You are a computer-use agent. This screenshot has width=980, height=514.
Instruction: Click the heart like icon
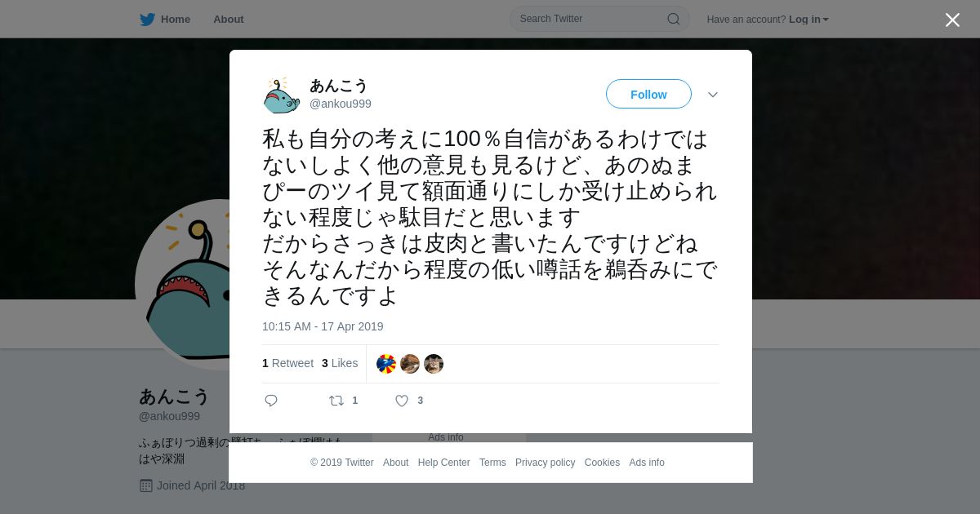pos(402,401)
